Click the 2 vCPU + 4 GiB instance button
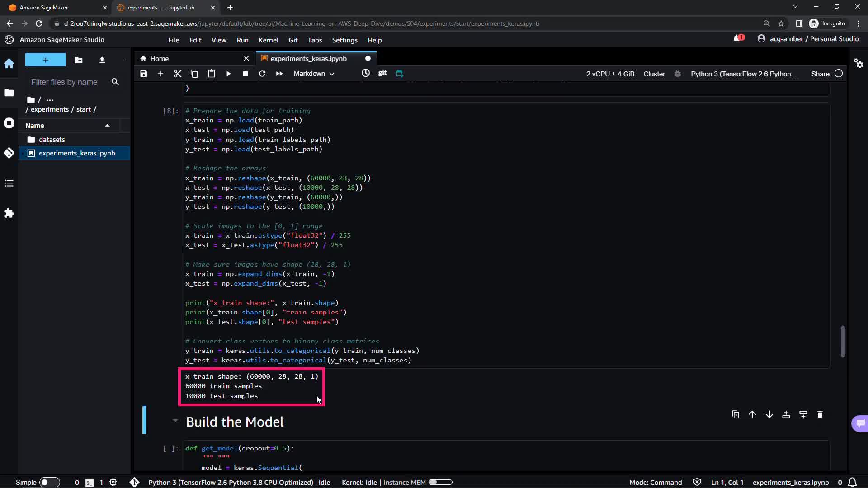The image size is (868, 488). pos(610,74)
